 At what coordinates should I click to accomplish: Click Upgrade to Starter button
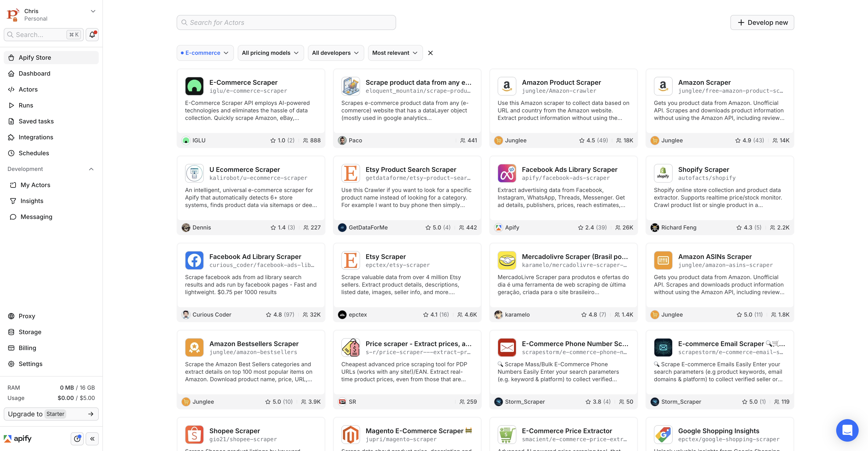tap(51, 414)
